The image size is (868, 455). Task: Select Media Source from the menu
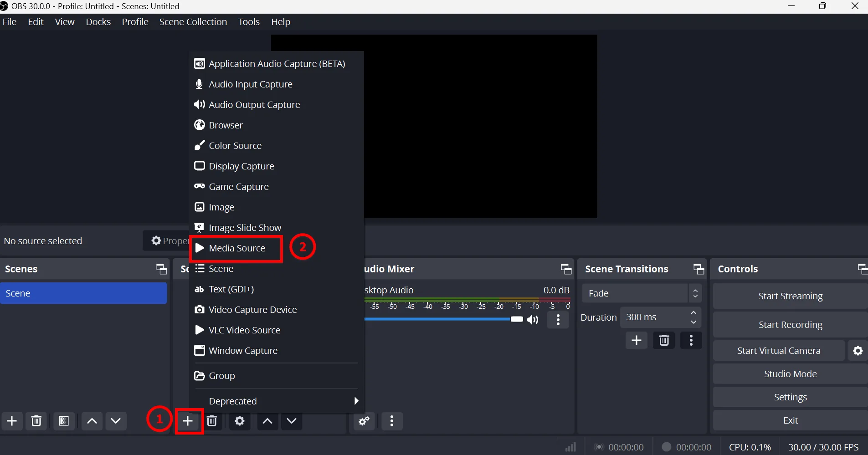tap(277, 248)
